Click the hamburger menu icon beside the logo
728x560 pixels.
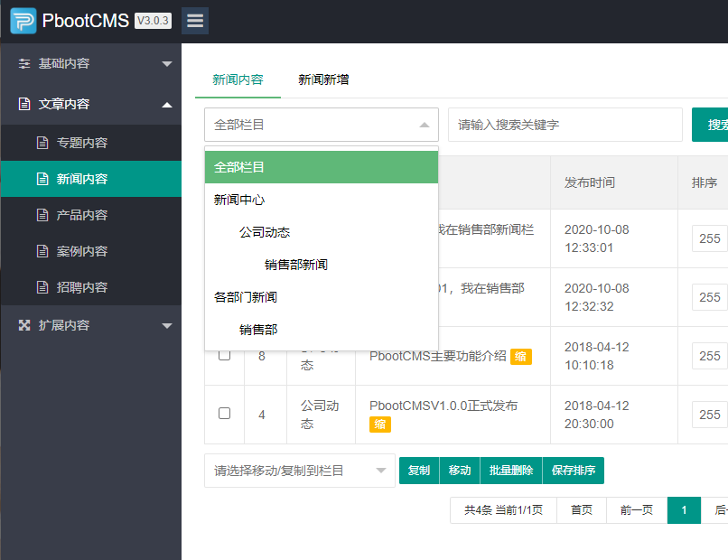(x=194, y=20)
